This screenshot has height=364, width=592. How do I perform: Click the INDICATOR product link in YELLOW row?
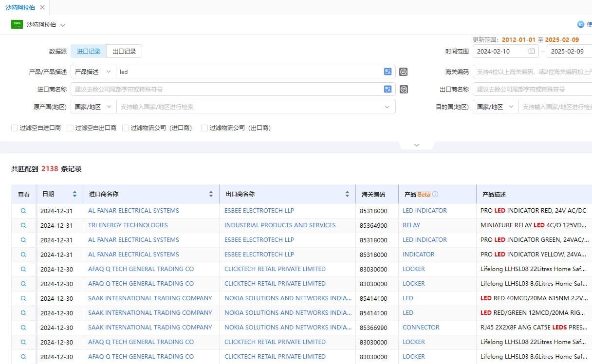coord(418,255)
